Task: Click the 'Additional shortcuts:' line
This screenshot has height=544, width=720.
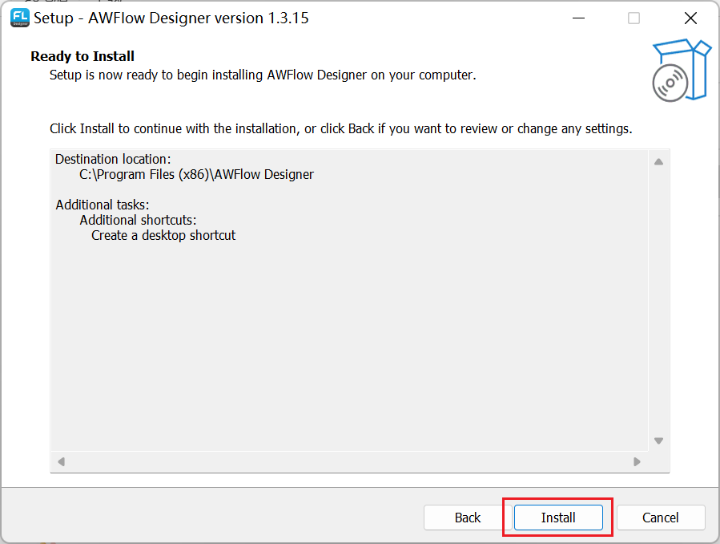Action: [x=138, y=220]
